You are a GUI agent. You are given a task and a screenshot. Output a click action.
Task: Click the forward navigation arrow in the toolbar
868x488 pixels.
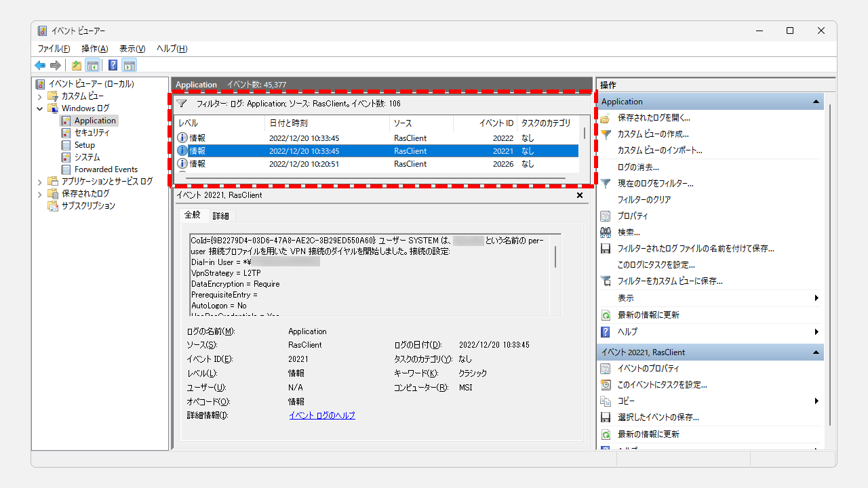click(x=56, y=64)
